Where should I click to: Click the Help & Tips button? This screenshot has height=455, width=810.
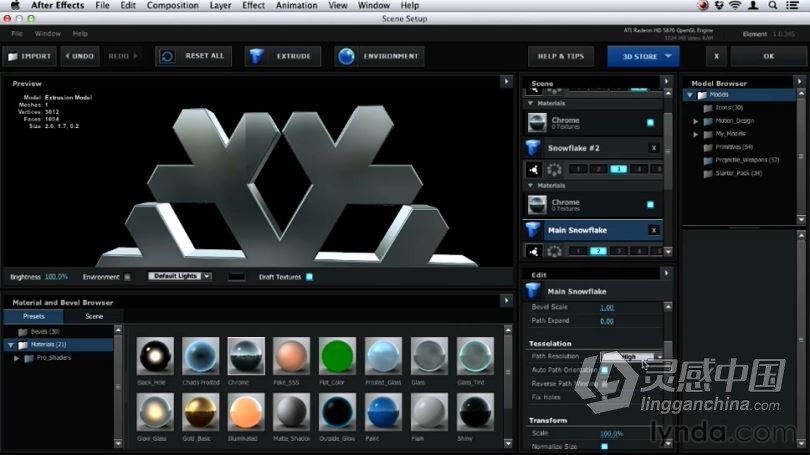(x=561, y=56)
